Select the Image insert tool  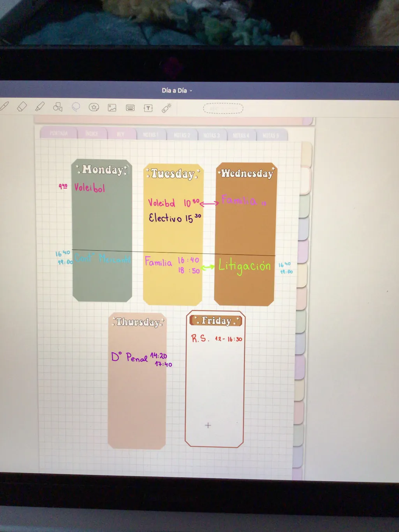pyautogui.click(x=112, y=108)
